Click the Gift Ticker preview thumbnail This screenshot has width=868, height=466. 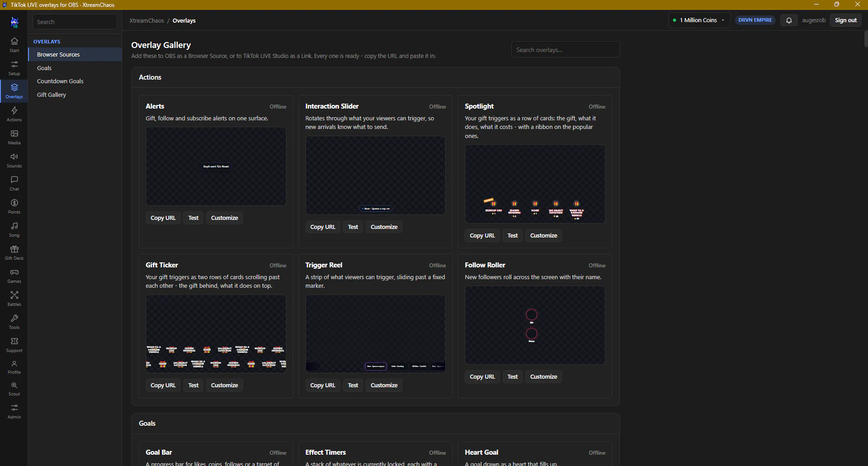[216, 334]
